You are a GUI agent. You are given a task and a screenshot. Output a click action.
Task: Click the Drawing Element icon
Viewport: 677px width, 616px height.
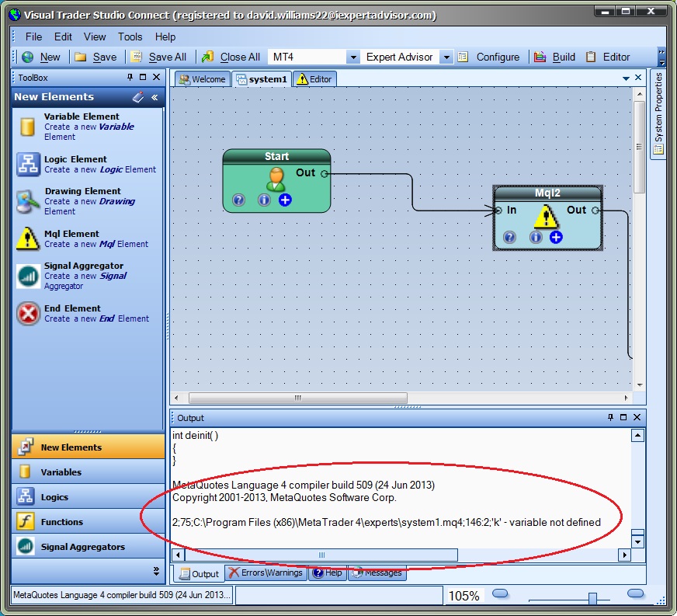[27, 200]
